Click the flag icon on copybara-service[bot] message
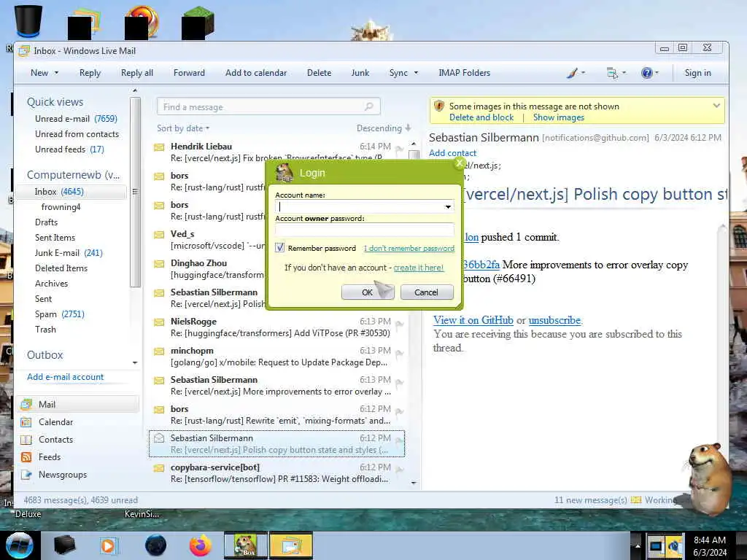Image resolution: width=747 pixels, height=560 pixels. [x=400, y=470]
